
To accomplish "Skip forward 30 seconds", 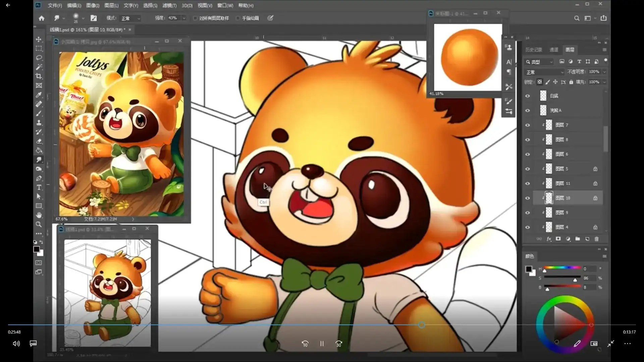I will pyautogui.click(x=339, y=344).
